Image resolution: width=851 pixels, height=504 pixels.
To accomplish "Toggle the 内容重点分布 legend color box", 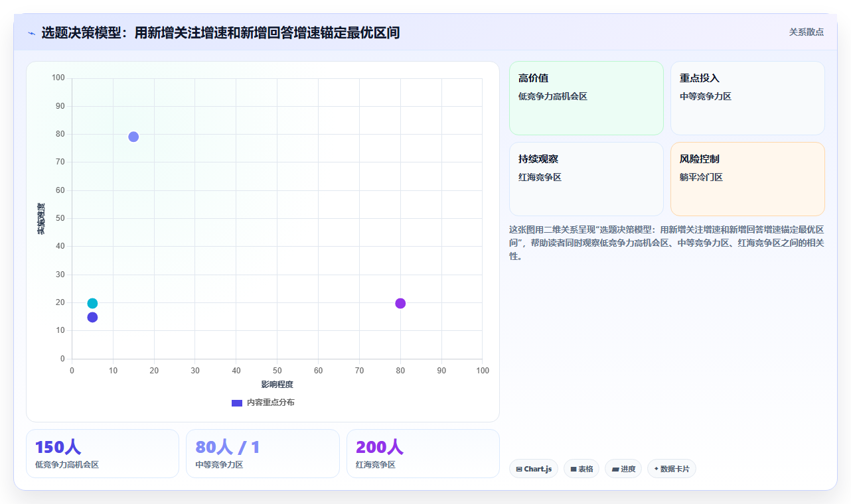I will [x=237, y=403].
